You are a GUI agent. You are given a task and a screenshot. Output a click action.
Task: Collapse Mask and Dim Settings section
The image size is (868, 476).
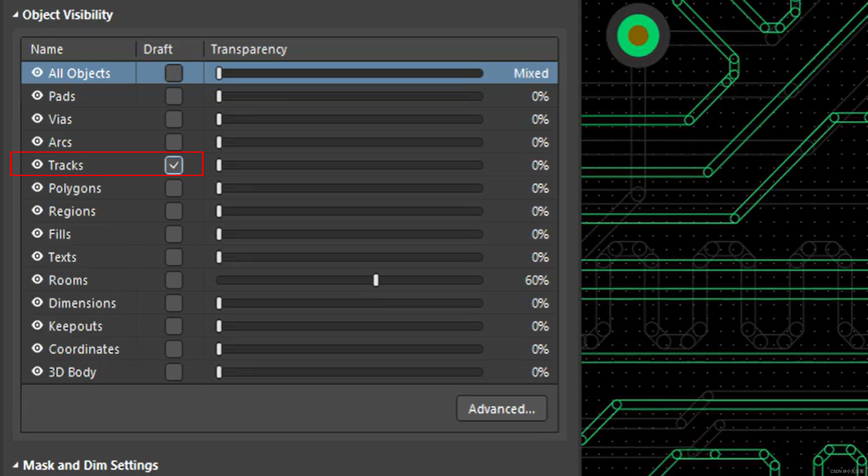click(x=15, y=465)
